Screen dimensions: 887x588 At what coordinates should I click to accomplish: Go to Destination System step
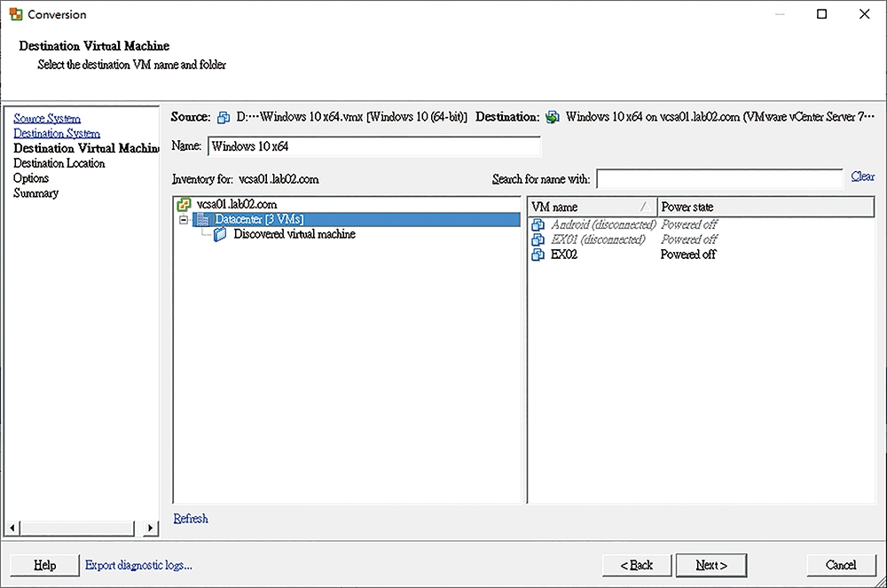(x=57, y=133)
